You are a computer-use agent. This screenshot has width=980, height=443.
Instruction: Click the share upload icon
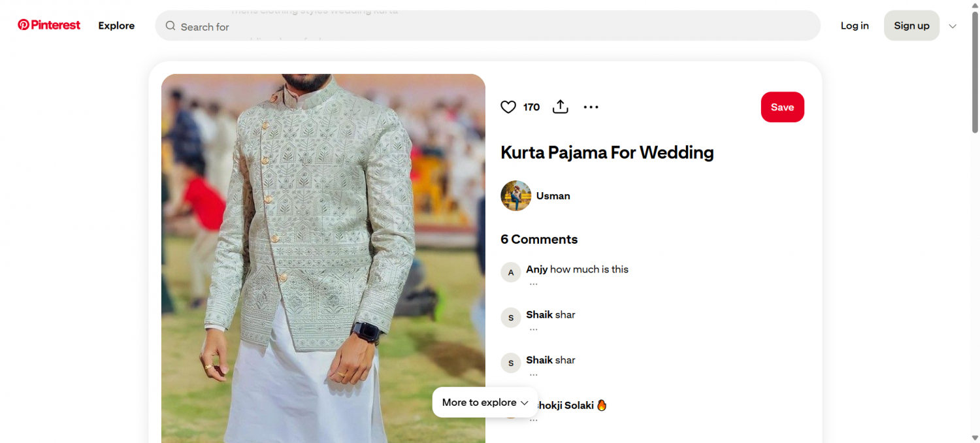point(561,107)
